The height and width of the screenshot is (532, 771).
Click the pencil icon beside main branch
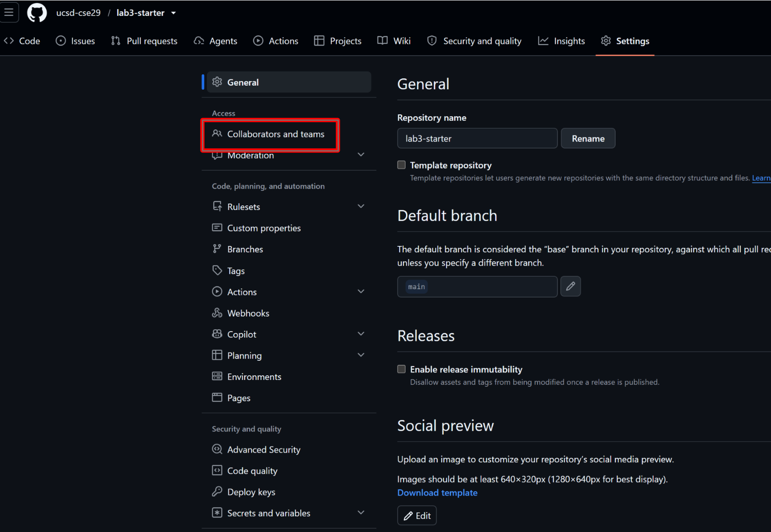click(571, 286)
